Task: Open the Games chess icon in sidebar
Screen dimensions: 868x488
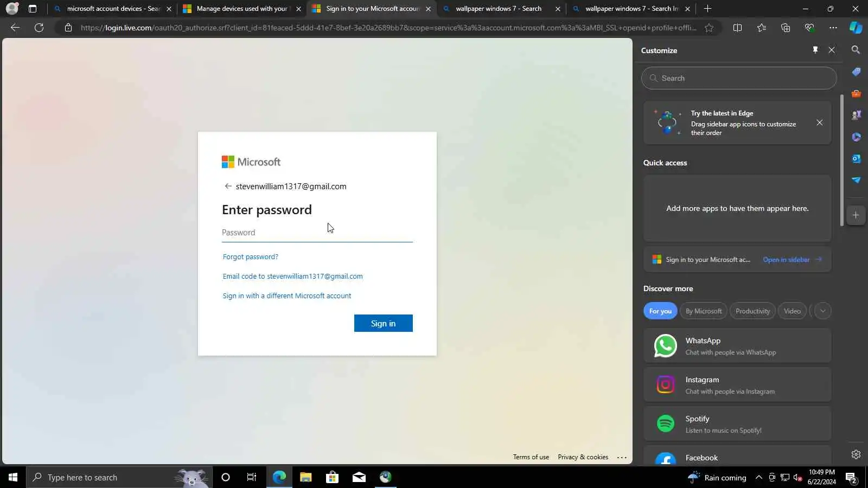Action: tap(856, 115)
